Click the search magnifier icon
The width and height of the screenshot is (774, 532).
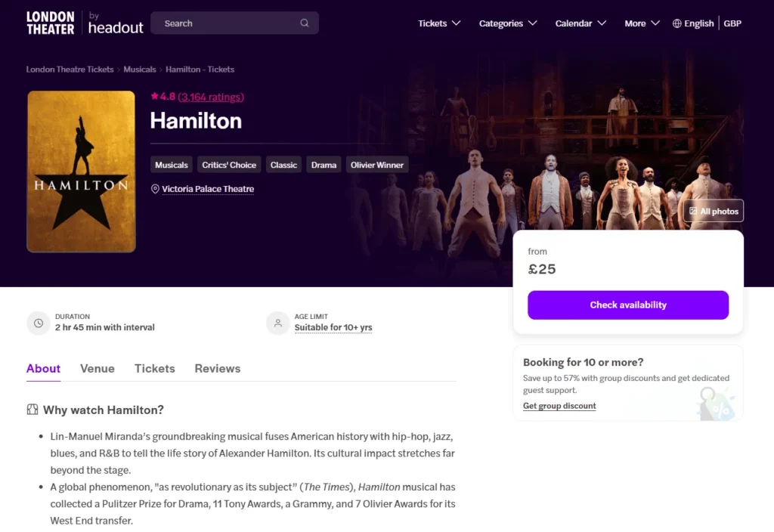click(305, 23)
